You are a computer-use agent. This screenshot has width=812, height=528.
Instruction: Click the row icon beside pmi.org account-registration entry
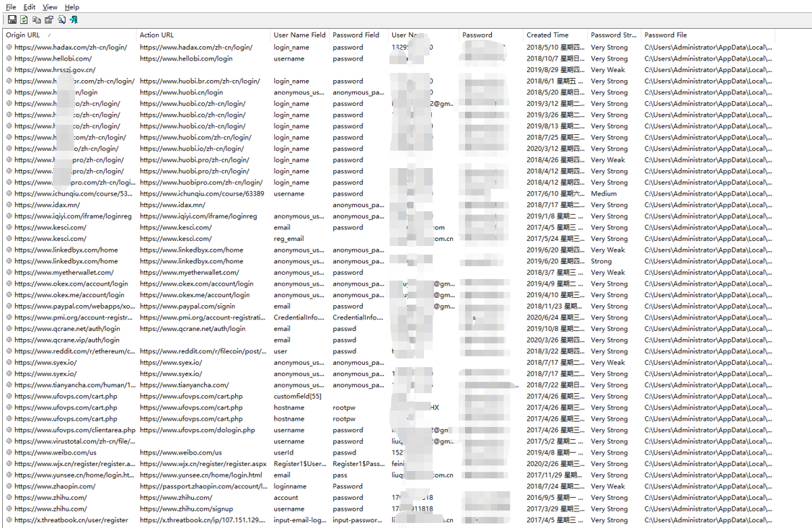[x=9, y=317]
